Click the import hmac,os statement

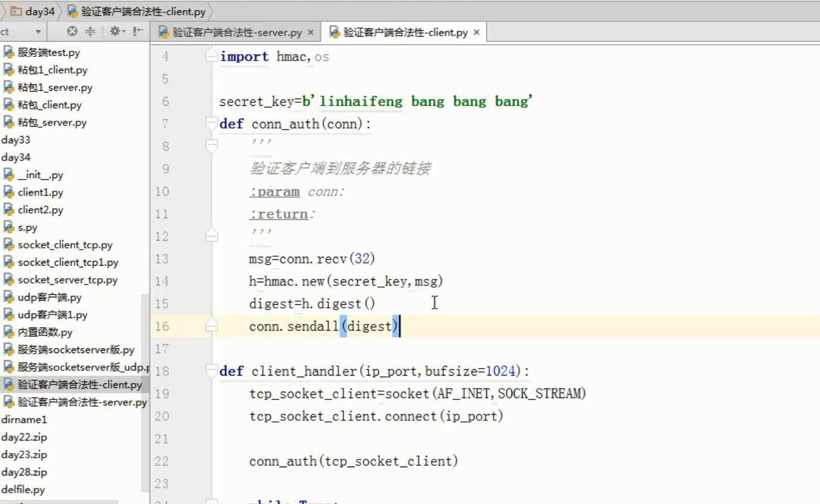(x=274, y=56)
